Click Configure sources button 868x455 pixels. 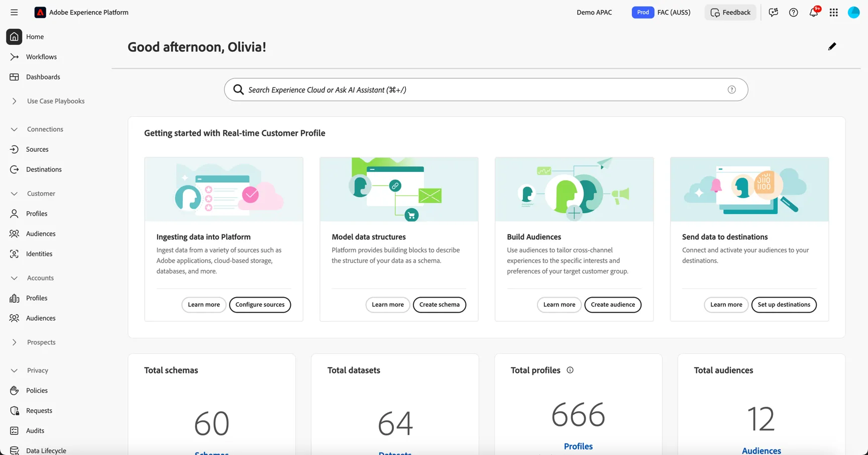click(x=260, y=305)
